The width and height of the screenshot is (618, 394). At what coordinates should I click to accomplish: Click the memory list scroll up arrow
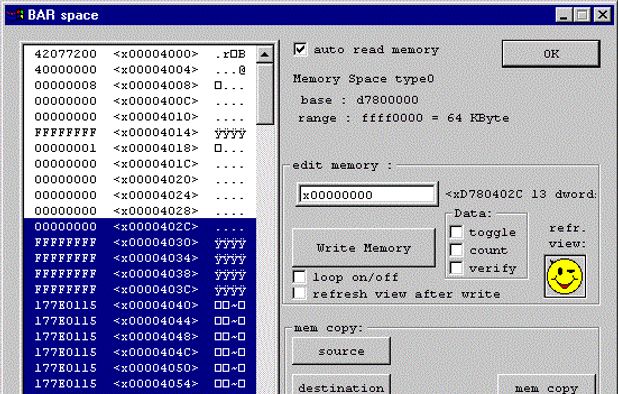[x=264, y=54]
